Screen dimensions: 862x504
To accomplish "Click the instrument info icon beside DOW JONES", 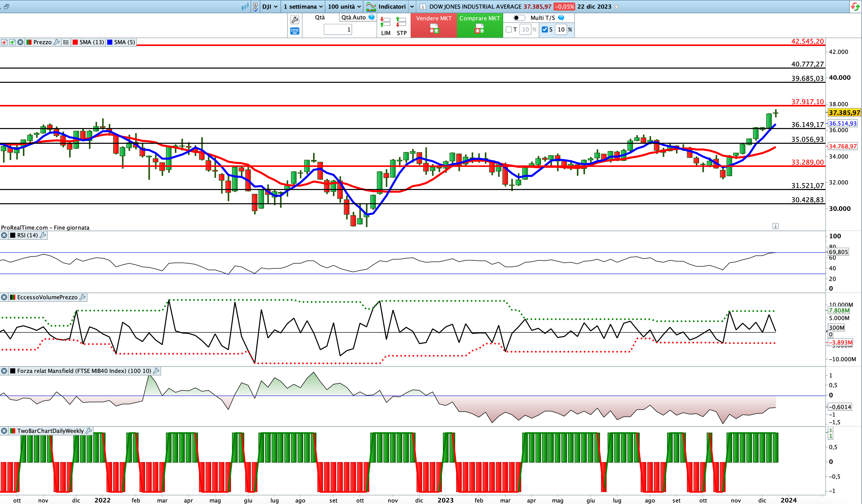I will click(x=423, y=7).
